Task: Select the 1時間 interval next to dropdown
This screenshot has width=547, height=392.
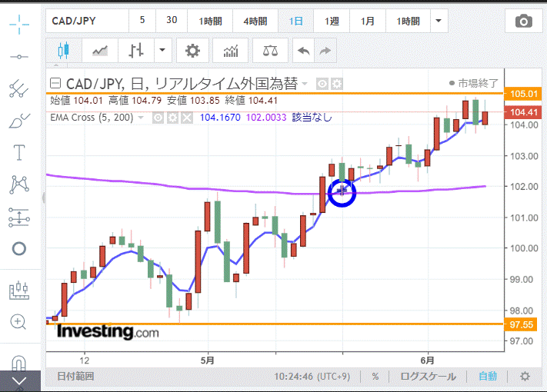Action: pyautogui.click(x=408, y=21)
